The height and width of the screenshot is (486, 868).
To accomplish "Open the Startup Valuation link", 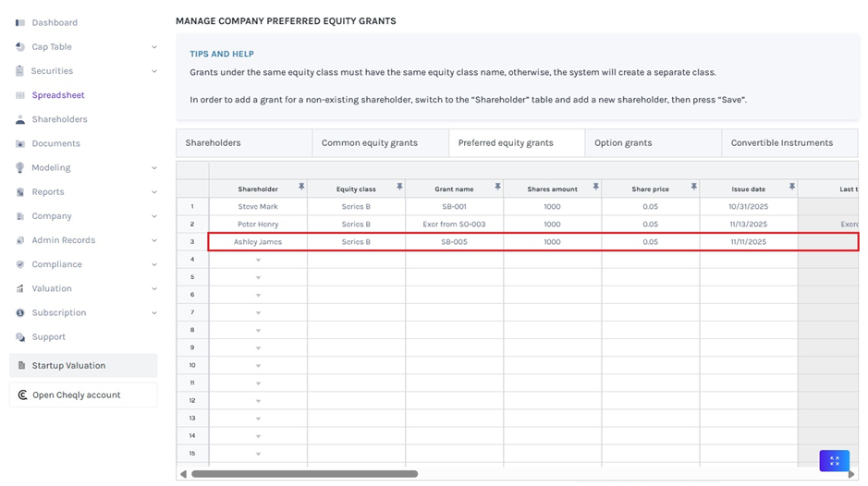I will (68, 366).
